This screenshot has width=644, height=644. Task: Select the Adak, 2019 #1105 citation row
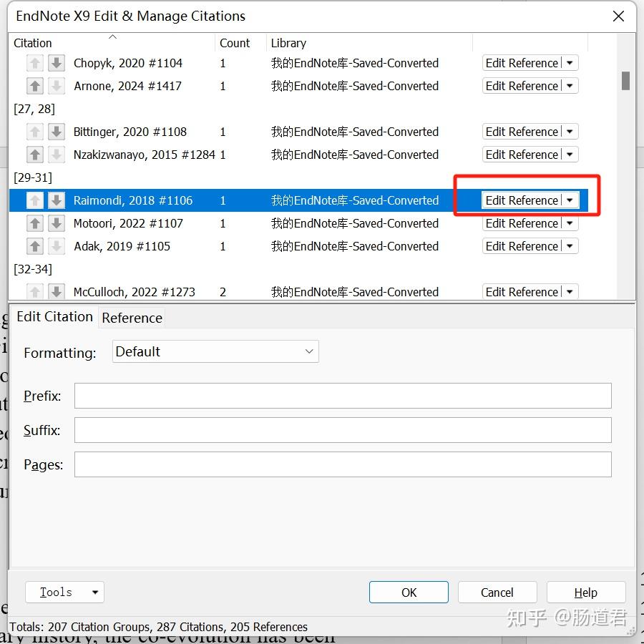[298, 246]
